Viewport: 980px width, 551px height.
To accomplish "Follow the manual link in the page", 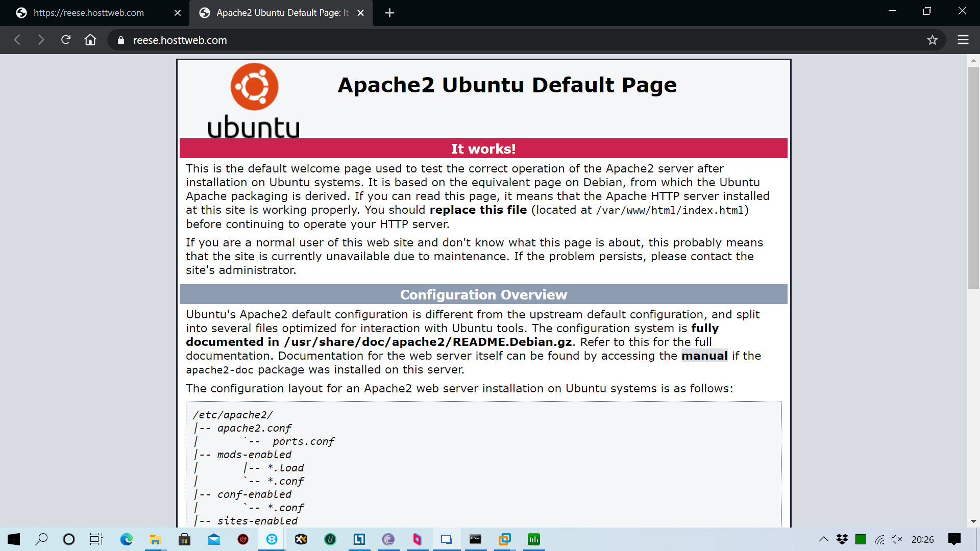I will (704, 356).
